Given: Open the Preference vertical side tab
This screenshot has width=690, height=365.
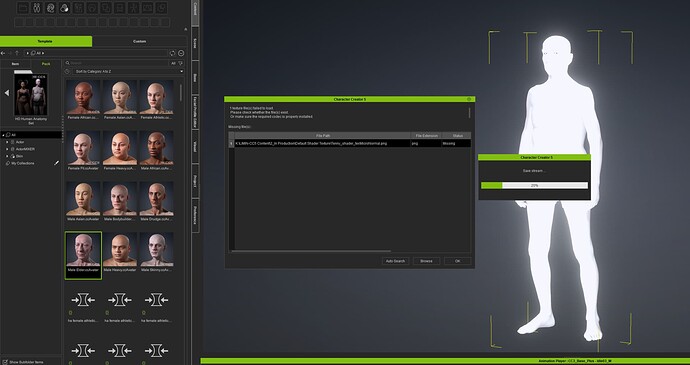Looking at the screenshot, I should (x=195, y=215).
